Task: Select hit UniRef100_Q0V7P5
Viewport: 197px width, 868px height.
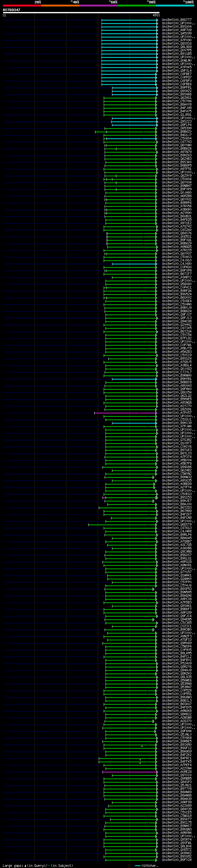Action: [x=176, y=50]
